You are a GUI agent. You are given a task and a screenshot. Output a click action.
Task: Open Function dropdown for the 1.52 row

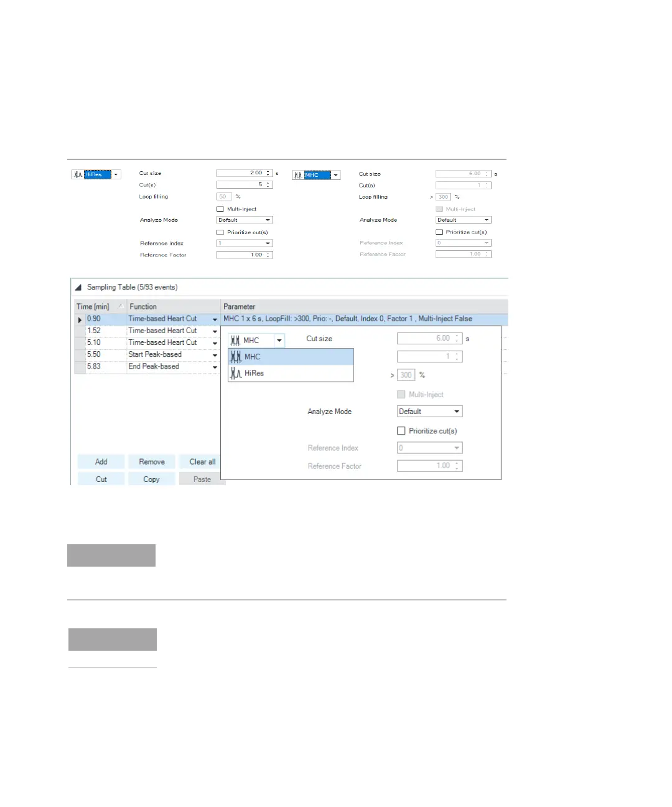[215, 331]
